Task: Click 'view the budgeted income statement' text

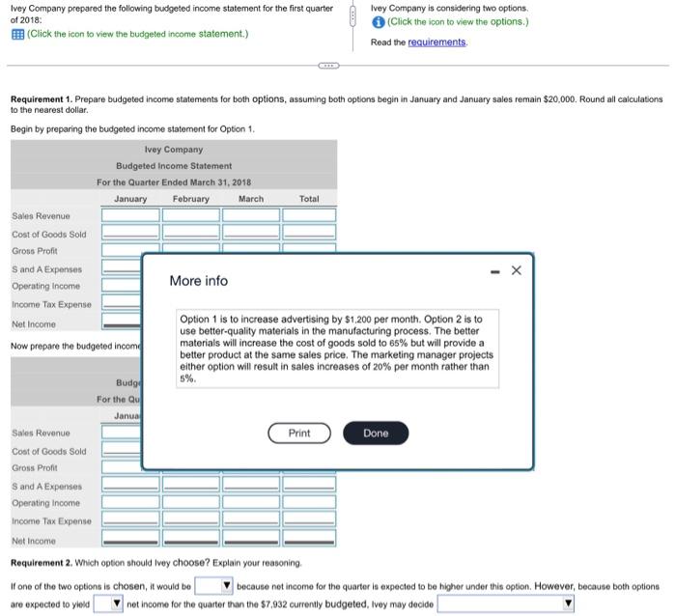Action: [172, 34]
